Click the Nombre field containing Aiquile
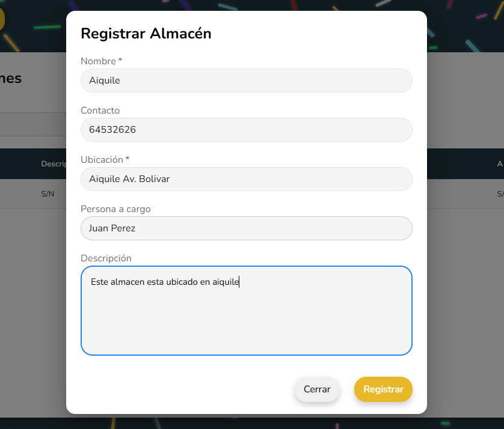The image size is (504, 429). pyautogui.click(x=246, y=81)
